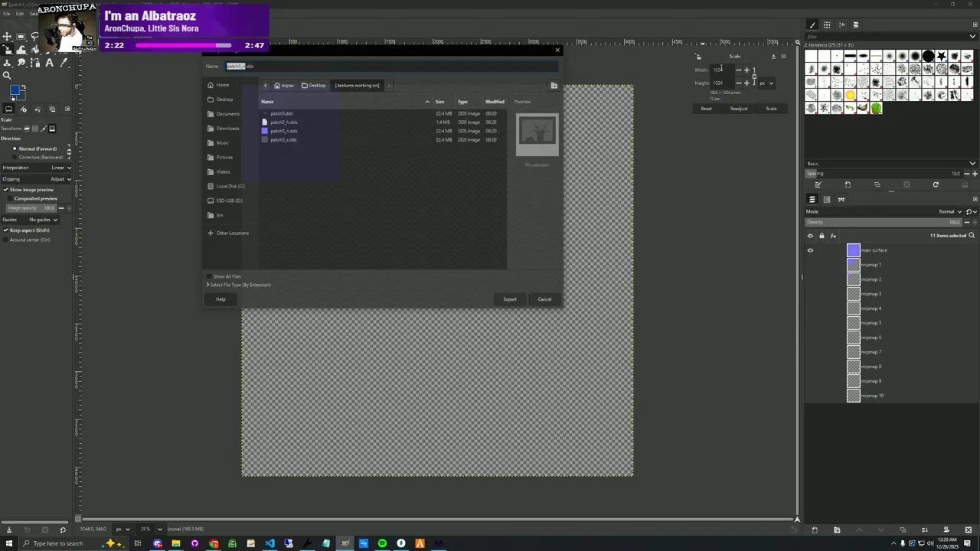
Task: Adjust the layer Opacity slider
Action: (885, 222)
